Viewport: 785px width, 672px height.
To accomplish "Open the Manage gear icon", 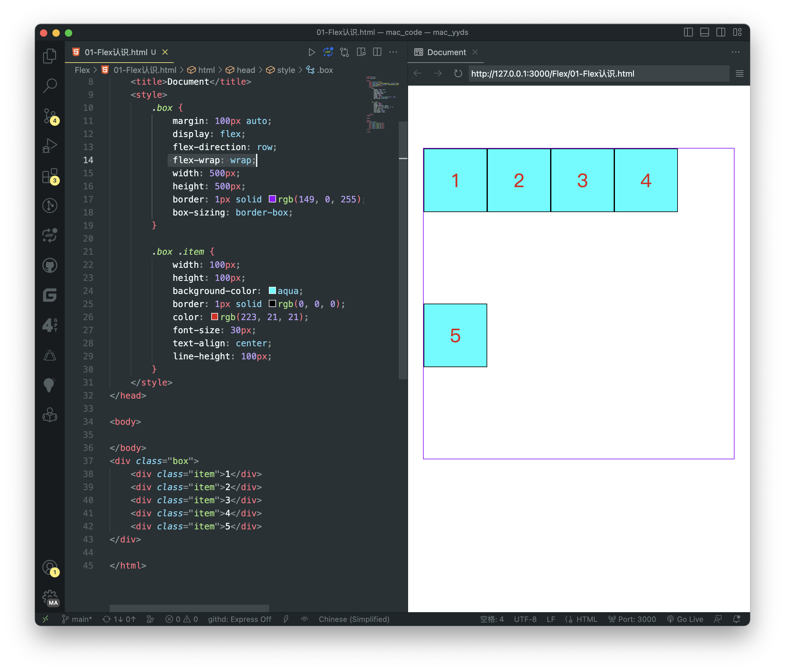I will pos(50,598).
